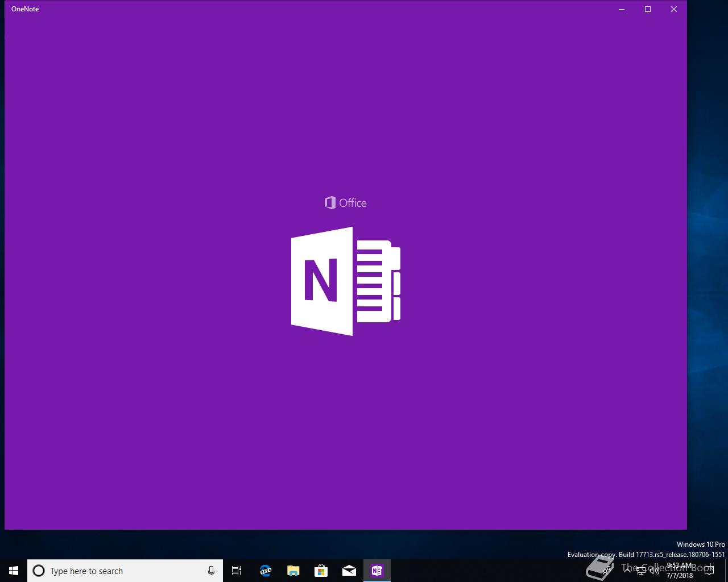Show hidden system tray icons
Screen dimensions: 728x582
pyautogui.click(x=627, y=571)
